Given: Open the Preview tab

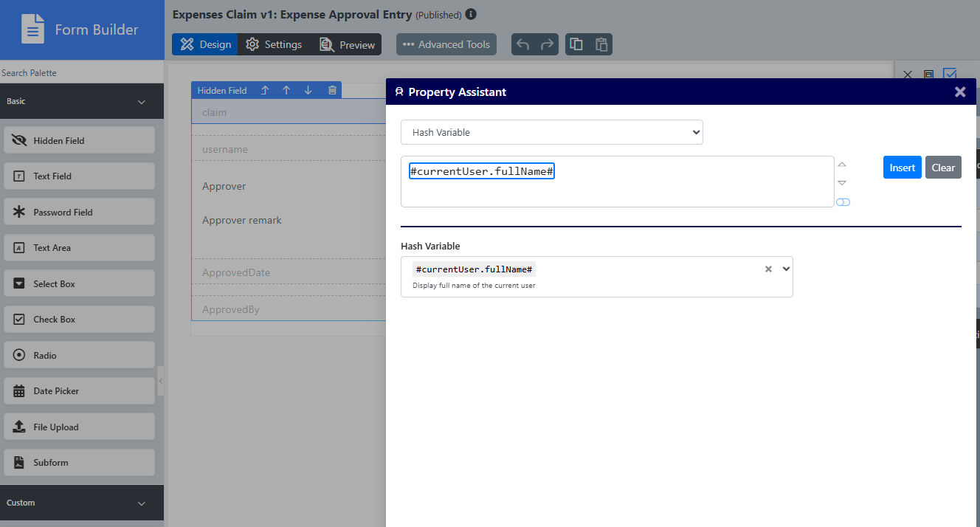Looking at the screenshot, I should click(x=347, y=44).
